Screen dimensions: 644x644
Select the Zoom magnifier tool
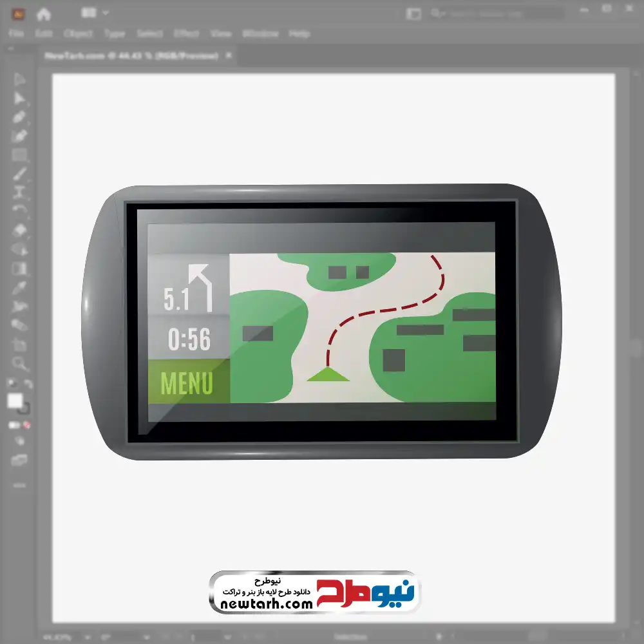pos(19,363)
